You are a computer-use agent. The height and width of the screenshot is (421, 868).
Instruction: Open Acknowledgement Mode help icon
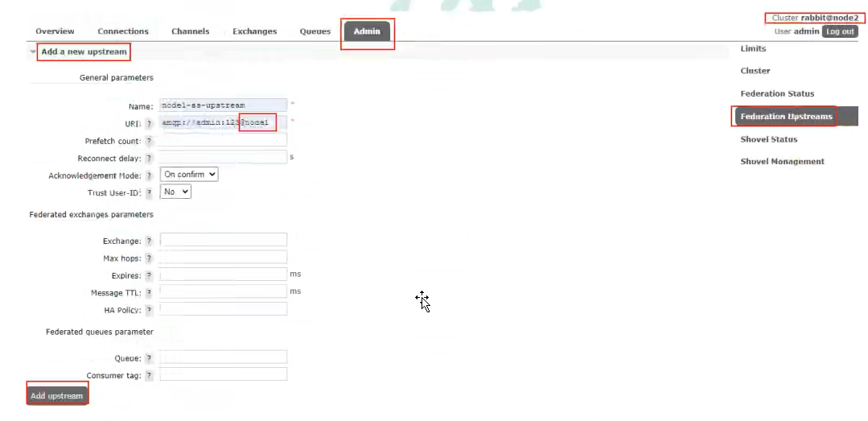(148, 175)
